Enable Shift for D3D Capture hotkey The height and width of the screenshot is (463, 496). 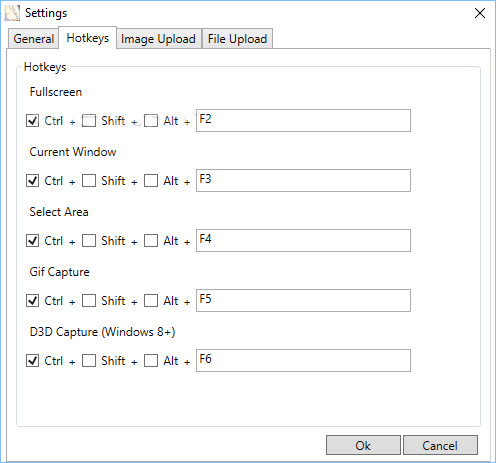pos(89,360)
